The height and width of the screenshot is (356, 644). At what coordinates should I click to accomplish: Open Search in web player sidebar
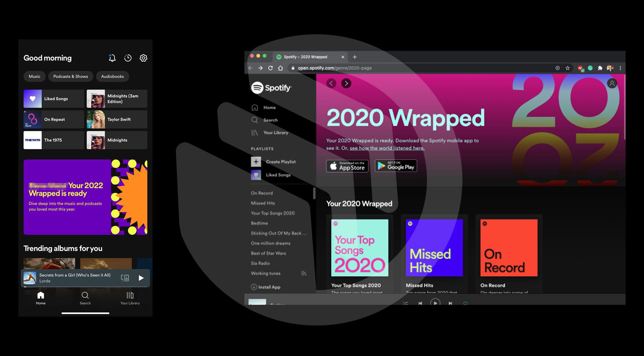264,120
